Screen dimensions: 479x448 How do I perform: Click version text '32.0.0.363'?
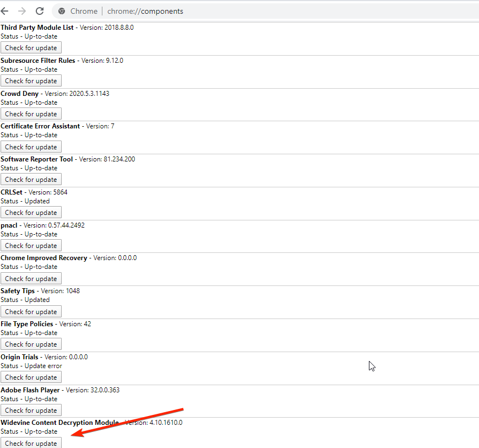click(x=104, y=390)
